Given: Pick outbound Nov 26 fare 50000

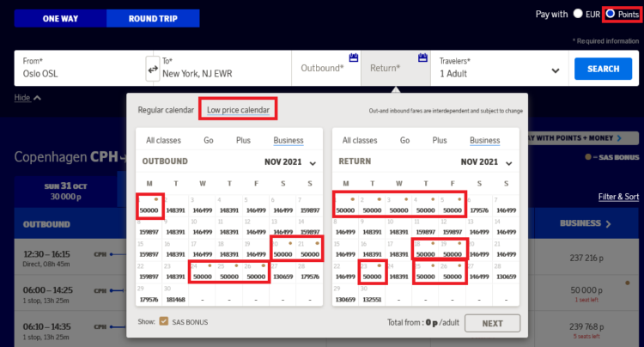Looking at the screenshot, I should (x=256, y=272).
